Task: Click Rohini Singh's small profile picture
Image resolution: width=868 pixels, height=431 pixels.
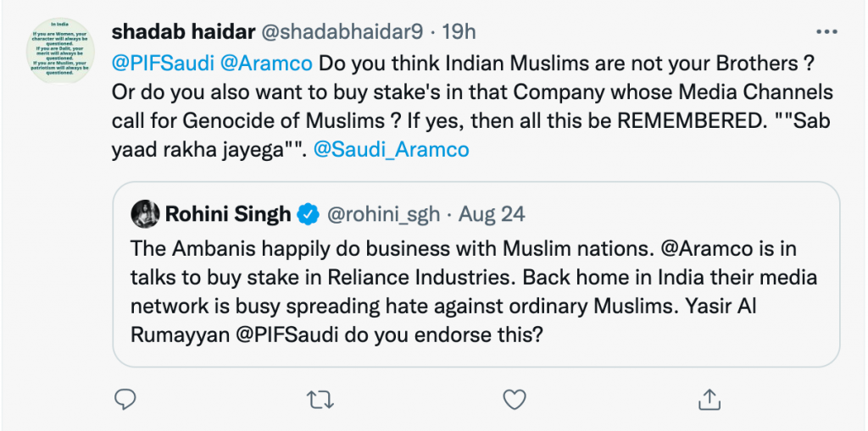Action: [146, 214]
